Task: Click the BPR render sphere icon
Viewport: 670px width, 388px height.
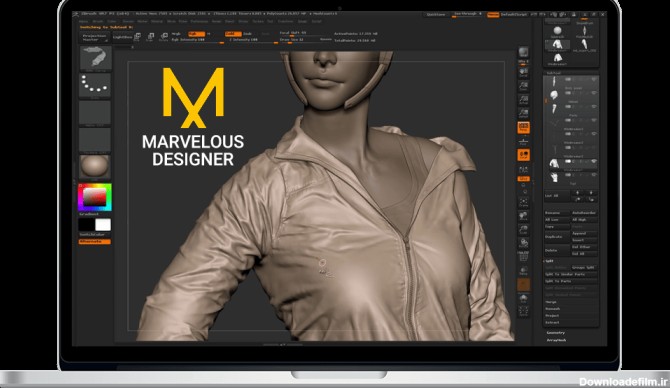Action: point(523,53)
